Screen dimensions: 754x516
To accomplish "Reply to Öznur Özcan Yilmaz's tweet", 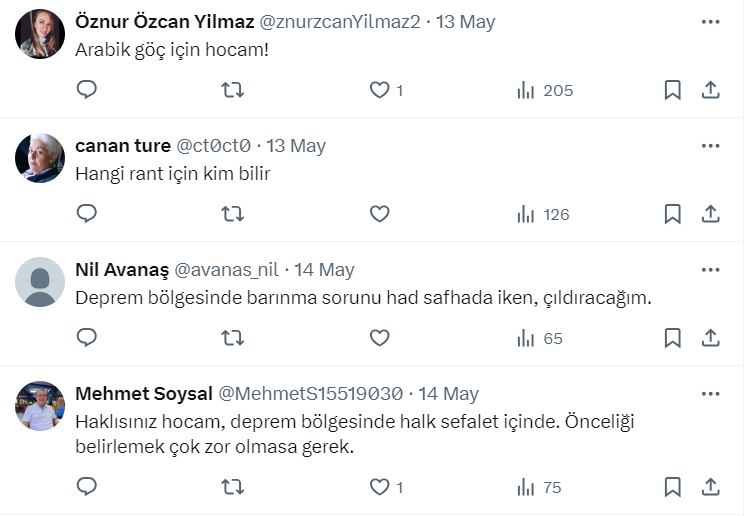I will coord(87,90).
